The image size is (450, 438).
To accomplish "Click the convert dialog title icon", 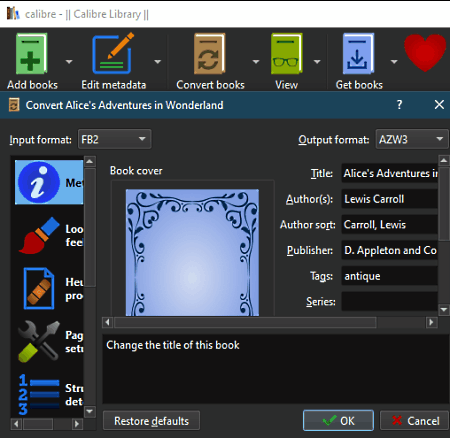I will 14,105.
